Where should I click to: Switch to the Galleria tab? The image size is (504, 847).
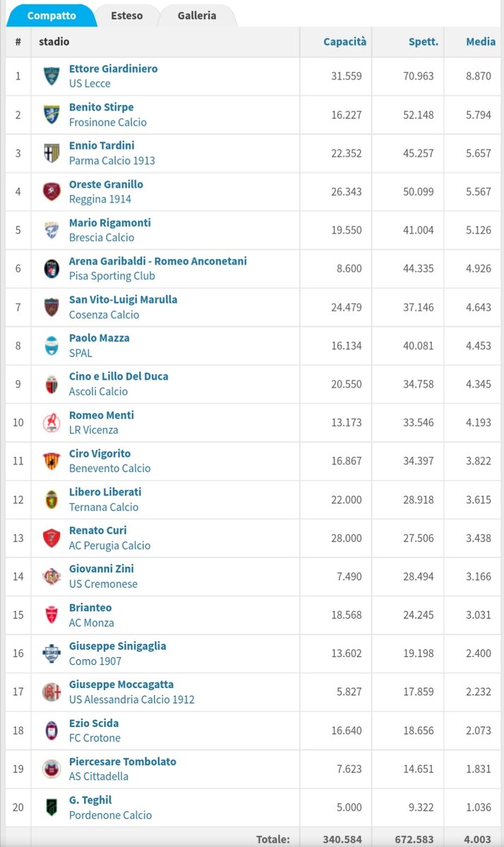pos(197,15)
